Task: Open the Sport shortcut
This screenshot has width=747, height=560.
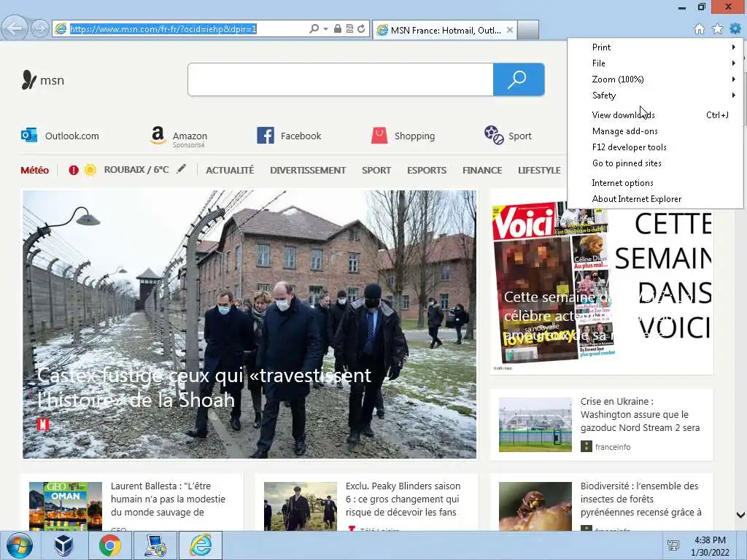Action: pyautogui.click(x=508, y=136)
